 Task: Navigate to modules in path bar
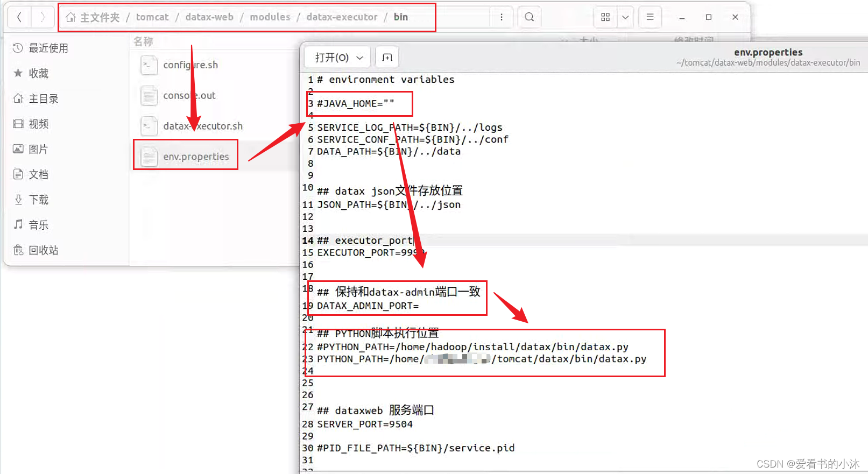coord(270,17)
